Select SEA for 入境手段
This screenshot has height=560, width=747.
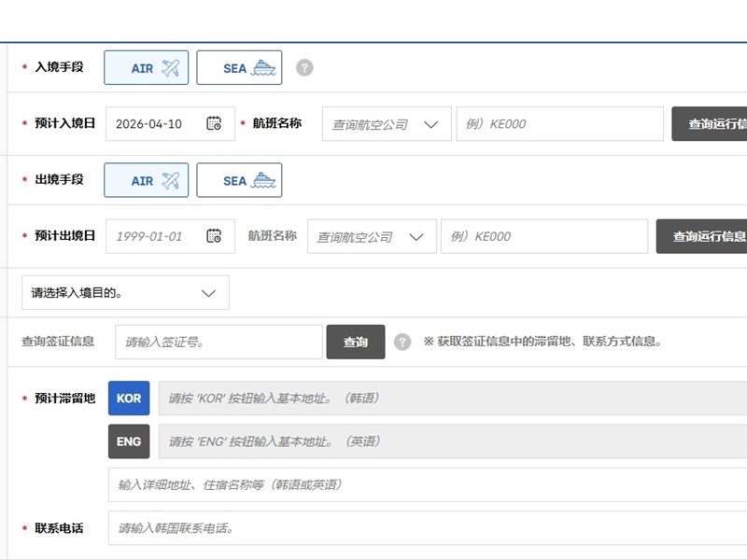(x=239, y=67)
